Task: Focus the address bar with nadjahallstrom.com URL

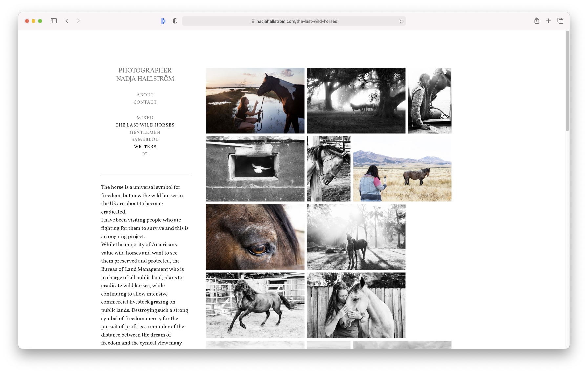Action: coord(294,21)
